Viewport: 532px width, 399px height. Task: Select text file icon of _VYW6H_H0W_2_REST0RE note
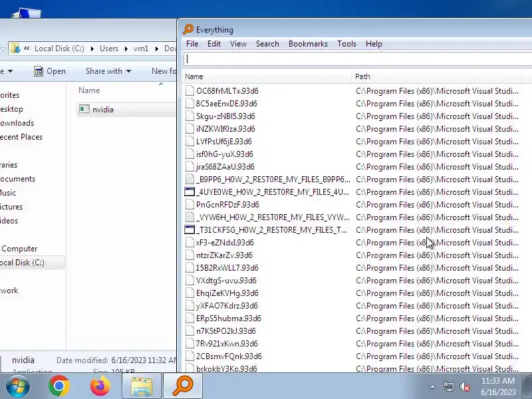(190, 217)
